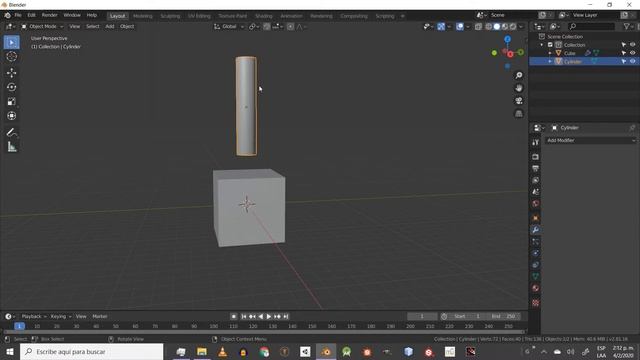Toggle viewport overlays

tap(460, 27)
